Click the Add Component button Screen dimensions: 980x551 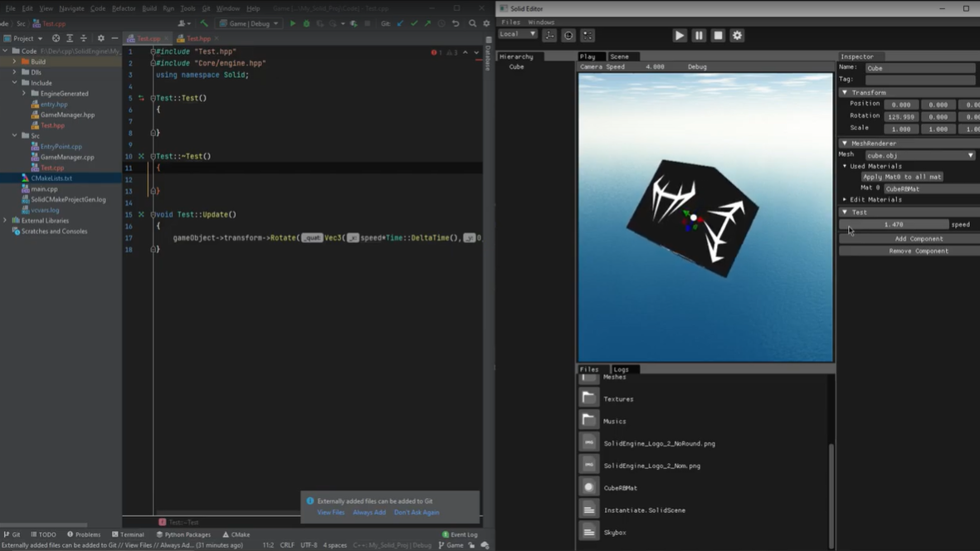918,239
